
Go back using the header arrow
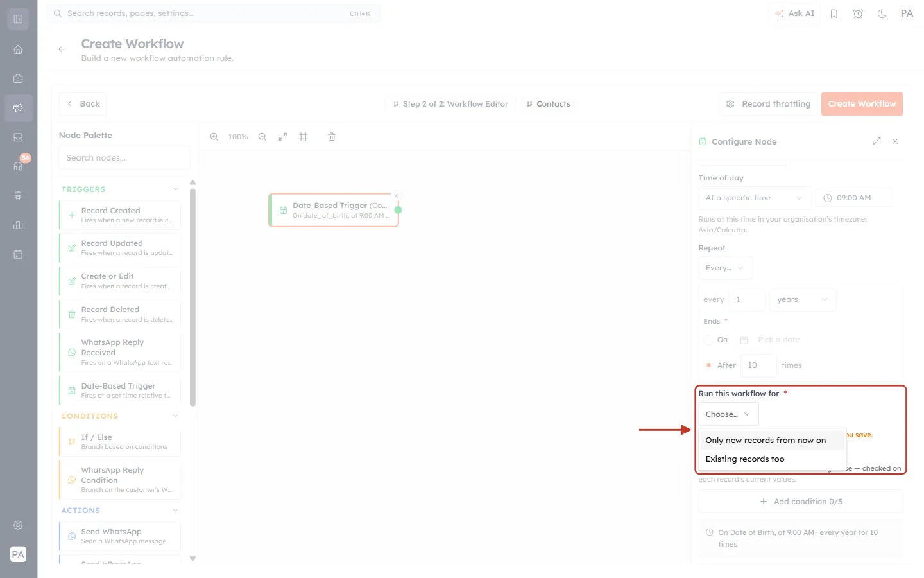[x=62, y=49]
